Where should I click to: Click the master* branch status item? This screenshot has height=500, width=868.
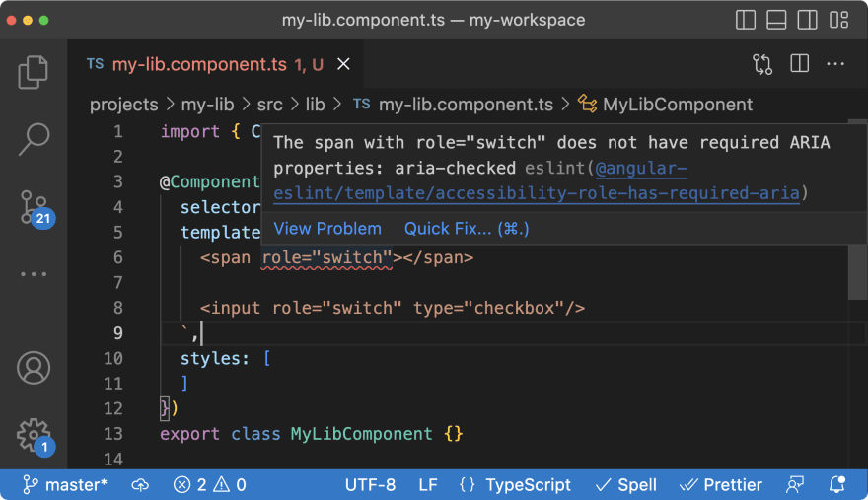click(65, 485)
